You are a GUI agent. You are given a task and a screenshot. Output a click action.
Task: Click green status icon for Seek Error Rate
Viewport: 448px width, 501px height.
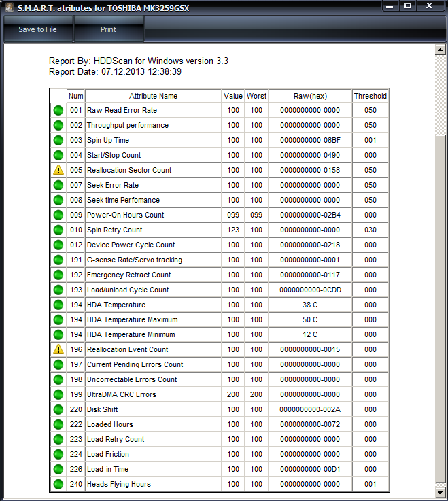(58, 185)
